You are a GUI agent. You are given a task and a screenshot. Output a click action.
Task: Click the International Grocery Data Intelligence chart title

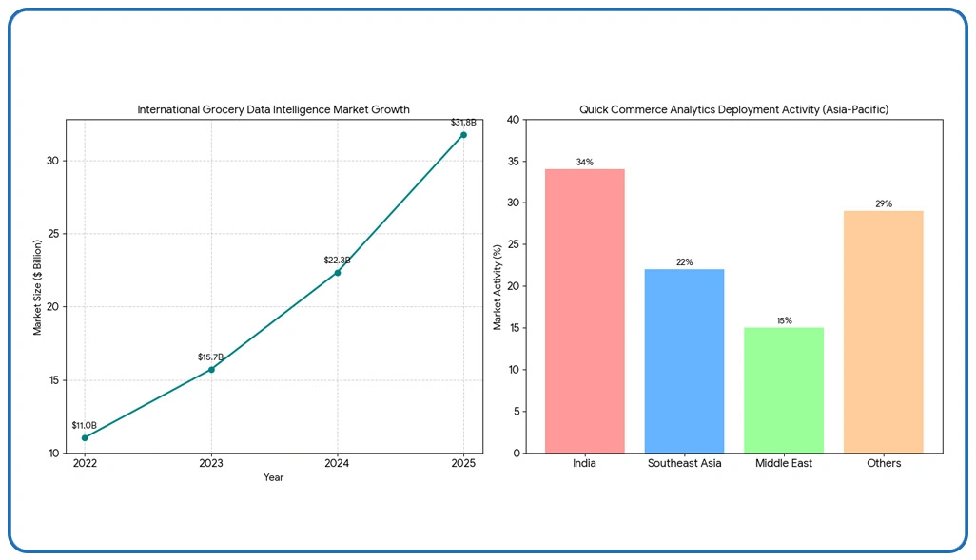273,110
